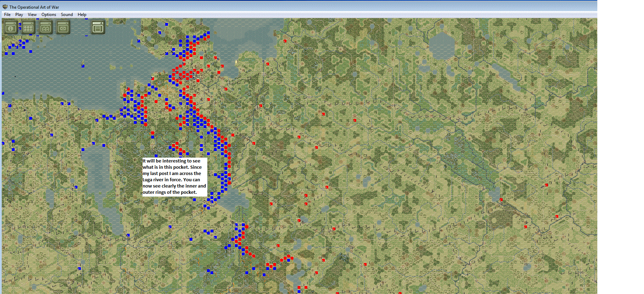Select the blue unit in the gulf waters
The height and width of the screenshot is (294, 644).
[83, 66]
